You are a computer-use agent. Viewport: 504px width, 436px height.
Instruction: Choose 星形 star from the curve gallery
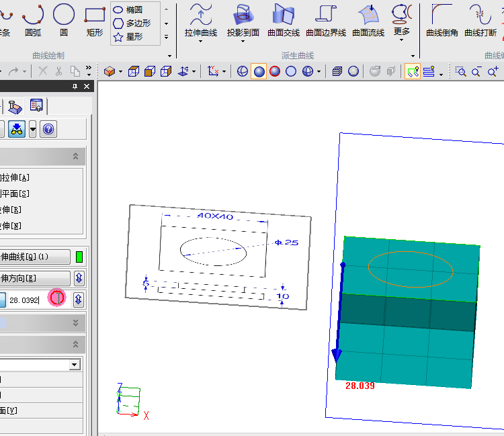[x=128, y=37]
